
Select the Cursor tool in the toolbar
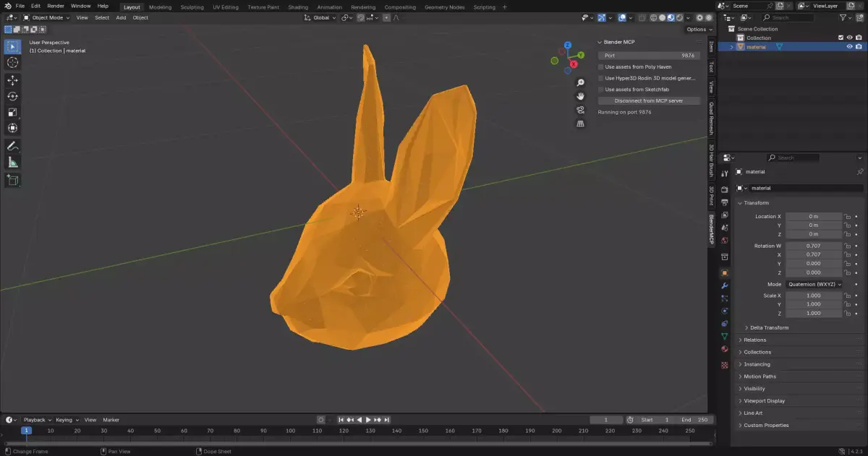pyautogui.click(x=12, y=63)
